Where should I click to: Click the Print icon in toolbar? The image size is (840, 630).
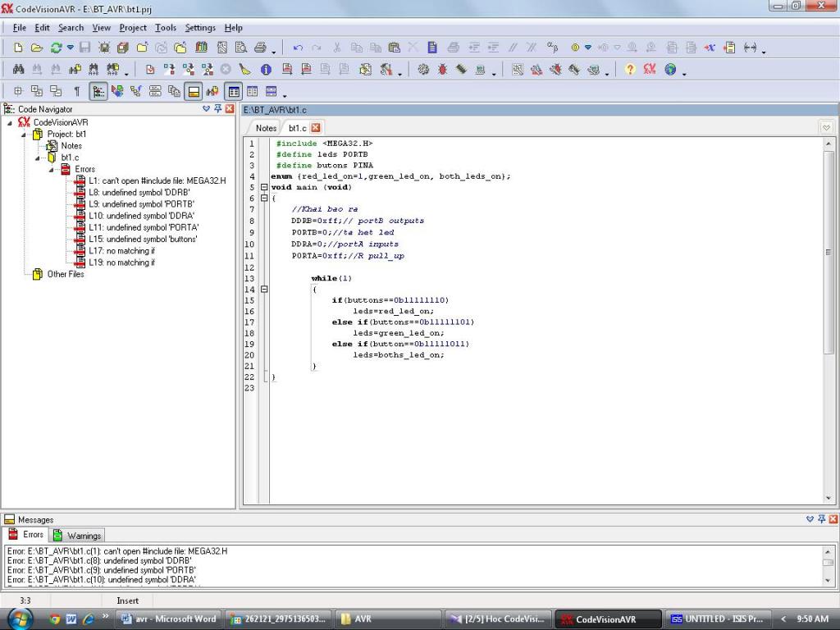[x=260, y=48]
